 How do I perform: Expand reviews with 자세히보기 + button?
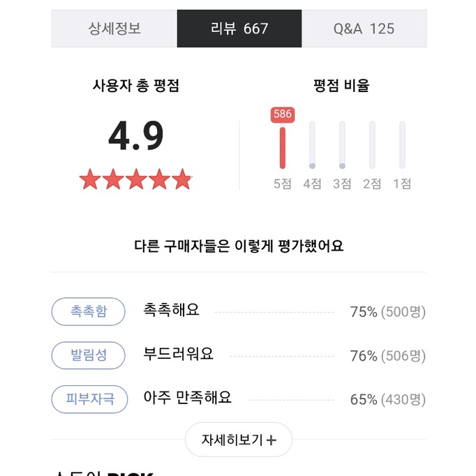tap(239, 440)
